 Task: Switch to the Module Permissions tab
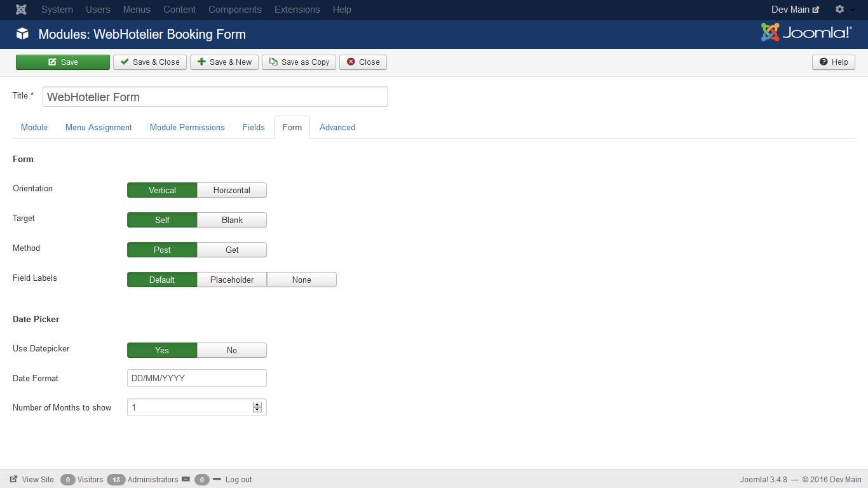coord(187,127)
